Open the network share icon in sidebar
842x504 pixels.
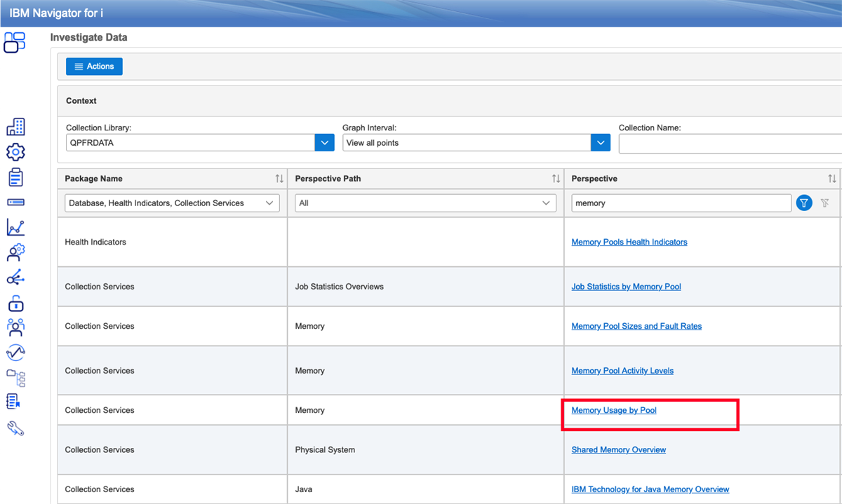15,278
